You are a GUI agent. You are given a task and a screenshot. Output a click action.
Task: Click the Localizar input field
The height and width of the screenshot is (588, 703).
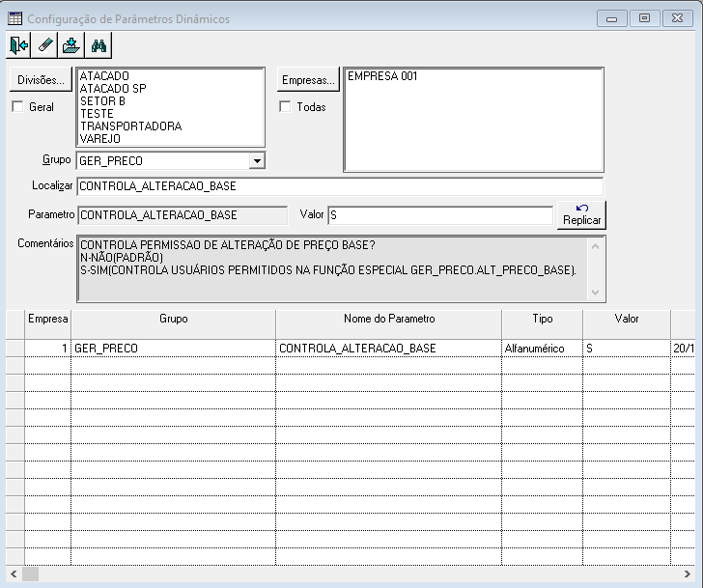coord(340,186)
